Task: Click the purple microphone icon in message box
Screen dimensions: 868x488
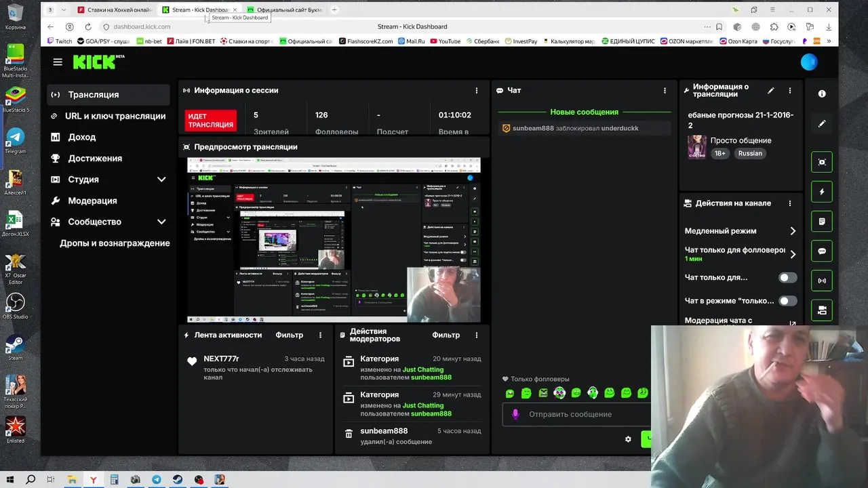Action: 515,414
